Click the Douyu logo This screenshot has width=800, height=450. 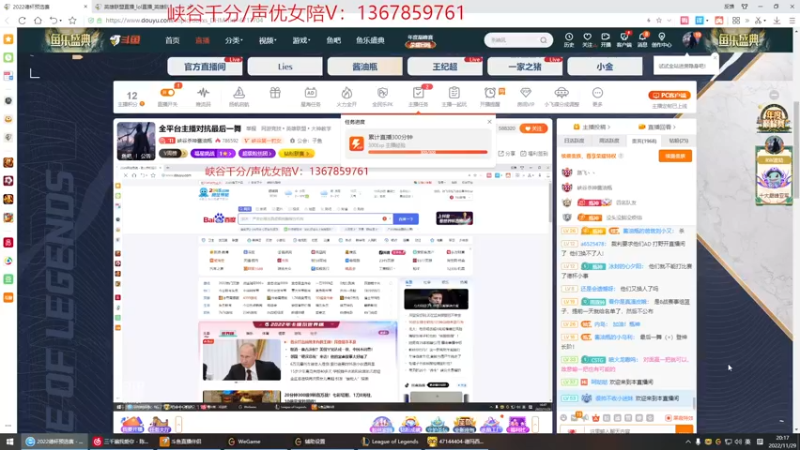(125, 40)
